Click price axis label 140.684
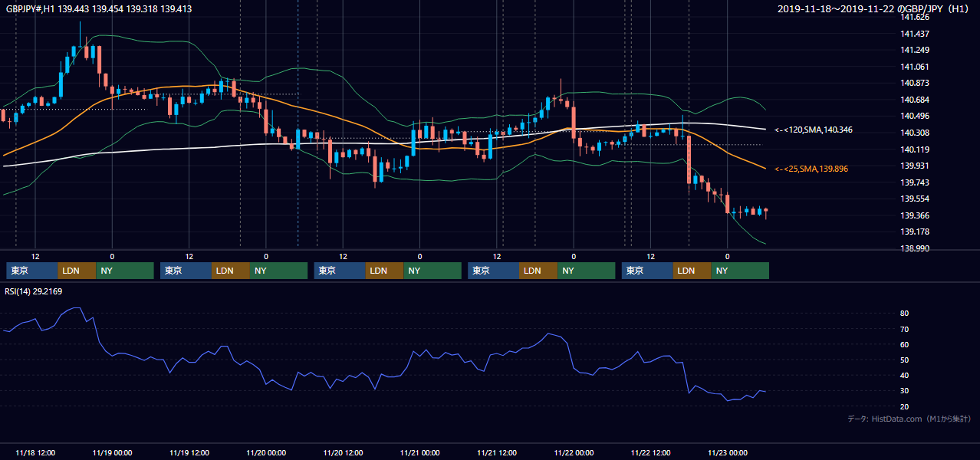Screen dimensions: 980x460 click(x=915, y=100)
